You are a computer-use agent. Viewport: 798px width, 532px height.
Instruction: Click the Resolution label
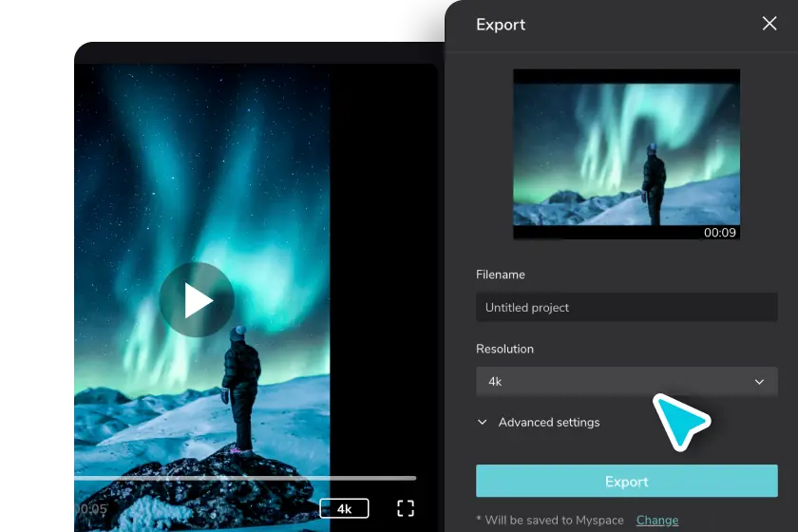504,349
